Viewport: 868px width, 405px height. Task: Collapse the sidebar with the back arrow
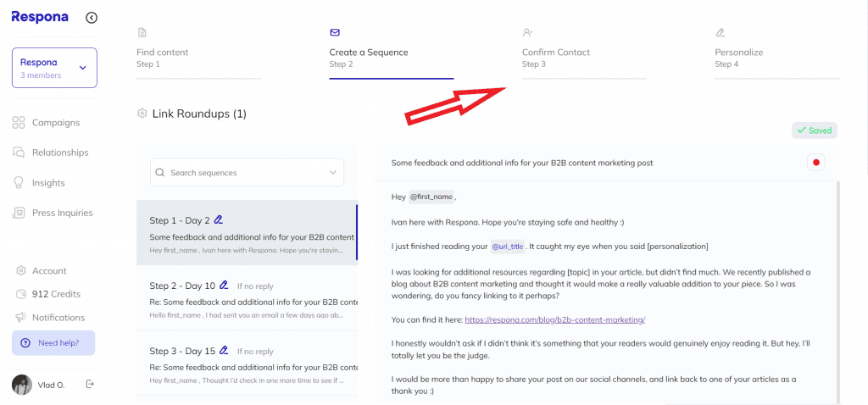tap(92, 18)
